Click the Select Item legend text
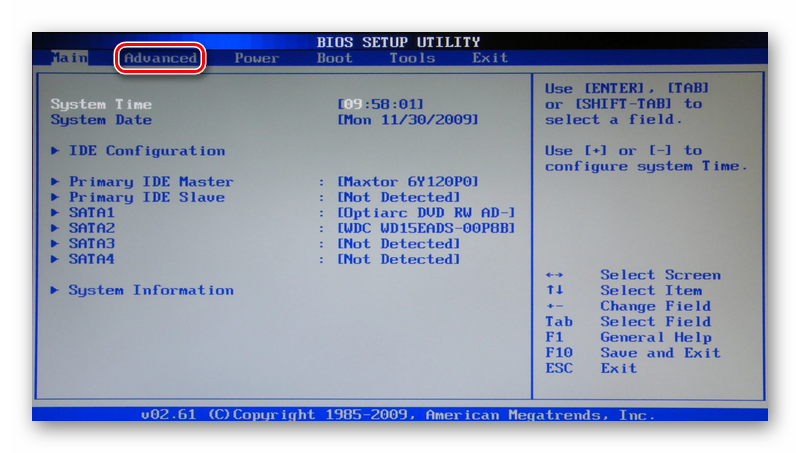800x453 pixels. click(651, 290)
